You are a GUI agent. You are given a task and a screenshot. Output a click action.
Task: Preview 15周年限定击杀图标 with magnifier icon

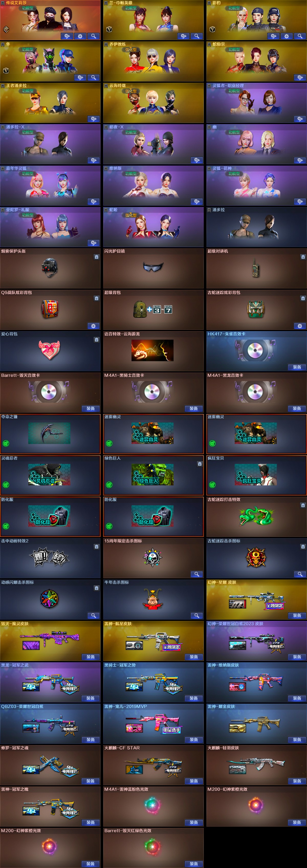tap(196, 574)
